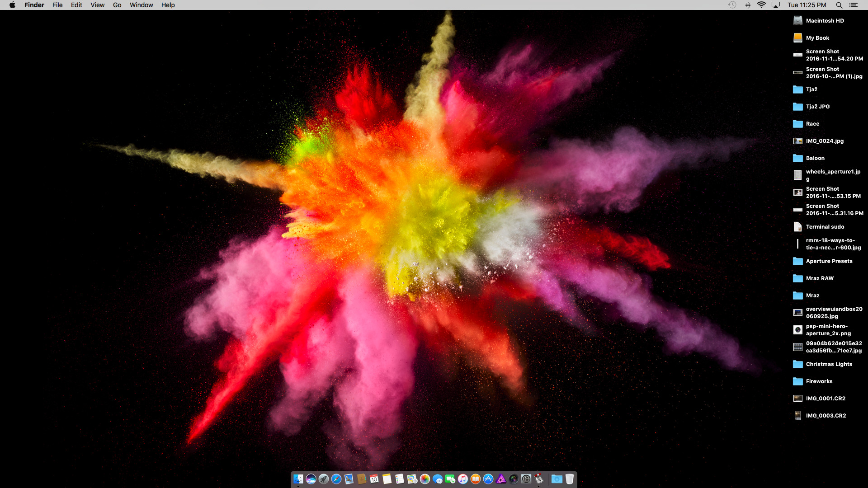
Task: Select the Christmas Lights folder
Action: (x=798, y=364)
